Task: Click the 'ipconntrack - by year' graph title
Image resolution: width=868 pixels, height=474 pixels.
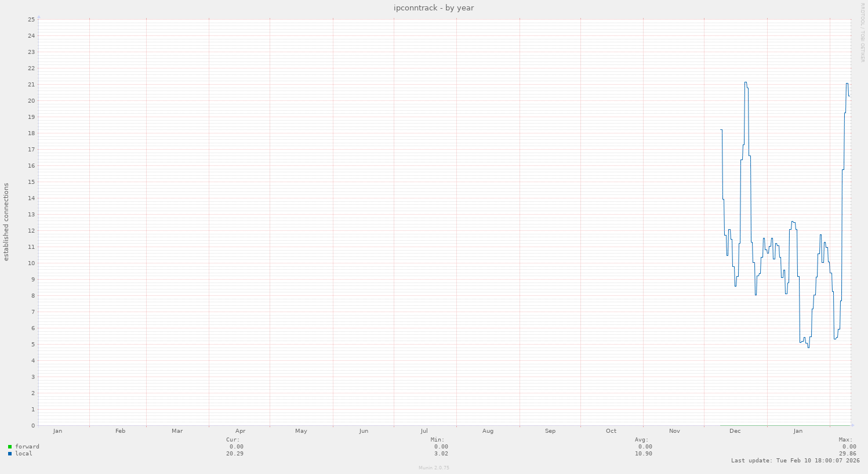Action: pyautogui.click(x=434, y=8)
